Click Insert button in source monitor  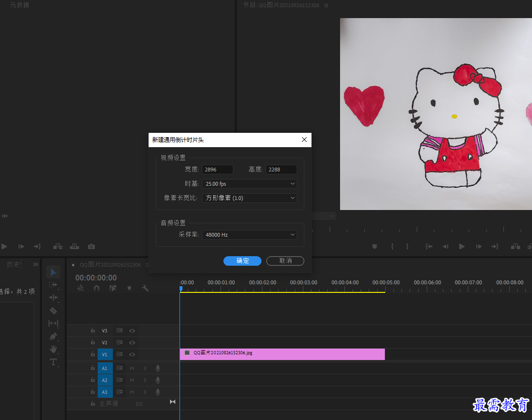coord(58,246)
